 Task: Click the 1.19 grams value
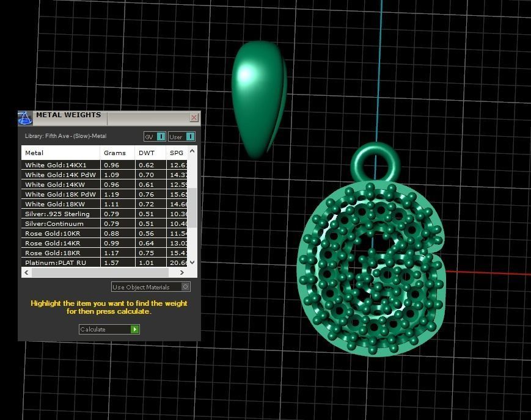pyautogui.click(x=111, y=195)
